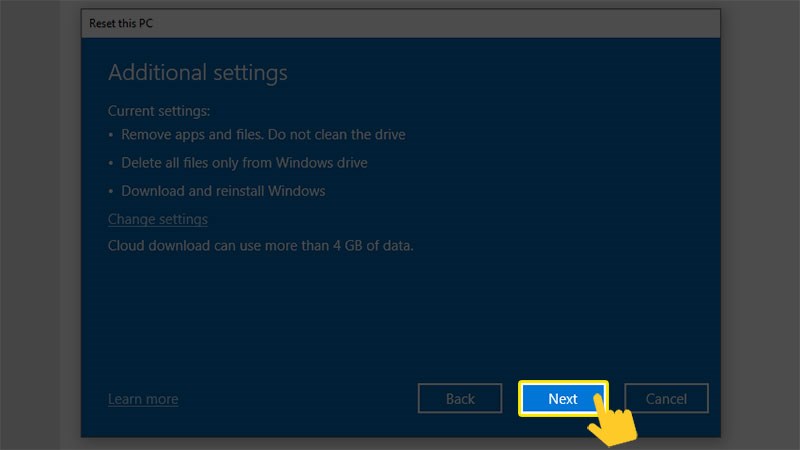The height and width of the screenshot is (450, 800).
Task: Click the 'Cloud download can use more than 4 GB' note
Action: tap(260, 244)
